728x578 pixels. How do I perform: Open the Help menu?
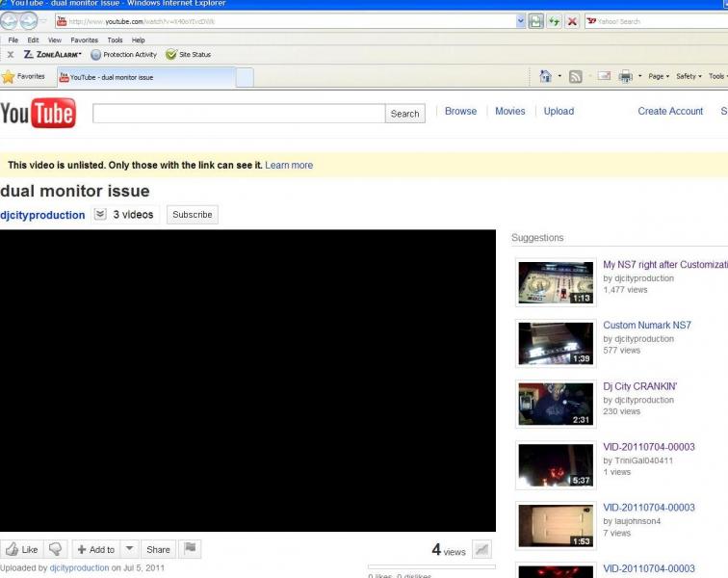click(139, 39)
